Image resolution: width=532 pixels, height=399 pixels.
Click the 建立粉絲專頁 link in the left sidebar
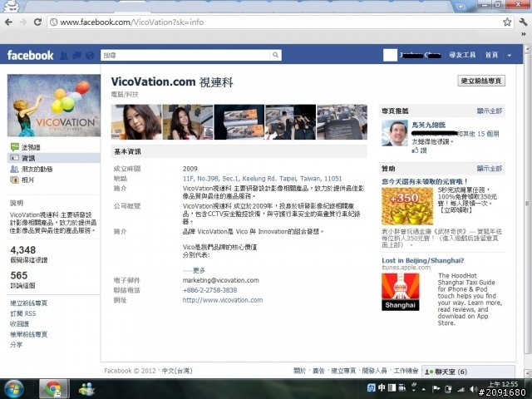point(29,303)
